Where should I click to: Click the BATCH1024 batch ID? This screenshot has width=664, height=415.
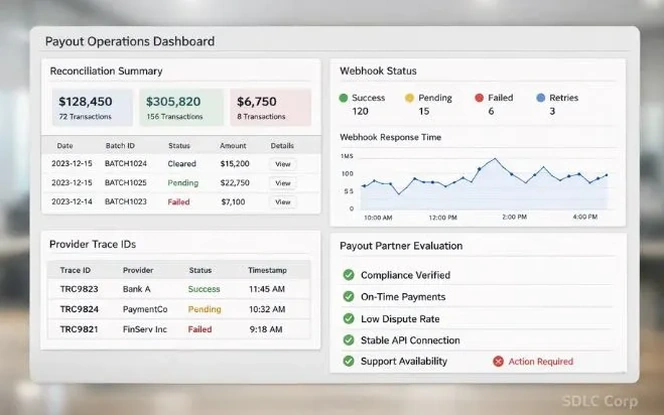pyautogui.click(x=126, y=164)
